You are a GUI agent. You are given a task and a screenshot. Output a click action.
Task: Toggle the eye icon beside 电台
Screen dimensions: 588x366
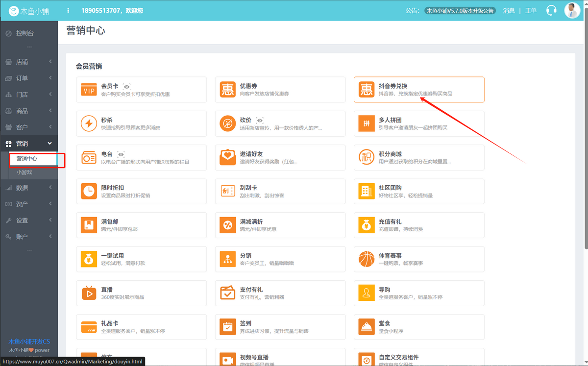pyautogui.click(x=121, y=154)
